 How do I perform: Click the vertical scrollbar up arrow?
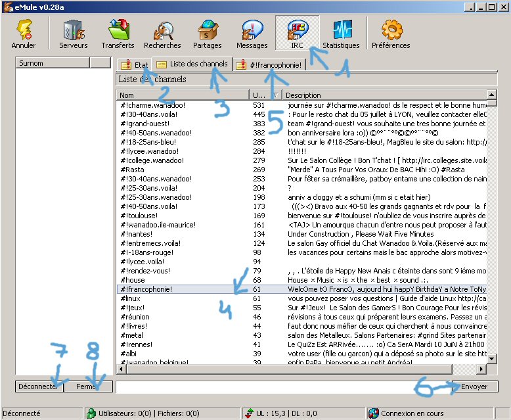[x=491, y=95]
